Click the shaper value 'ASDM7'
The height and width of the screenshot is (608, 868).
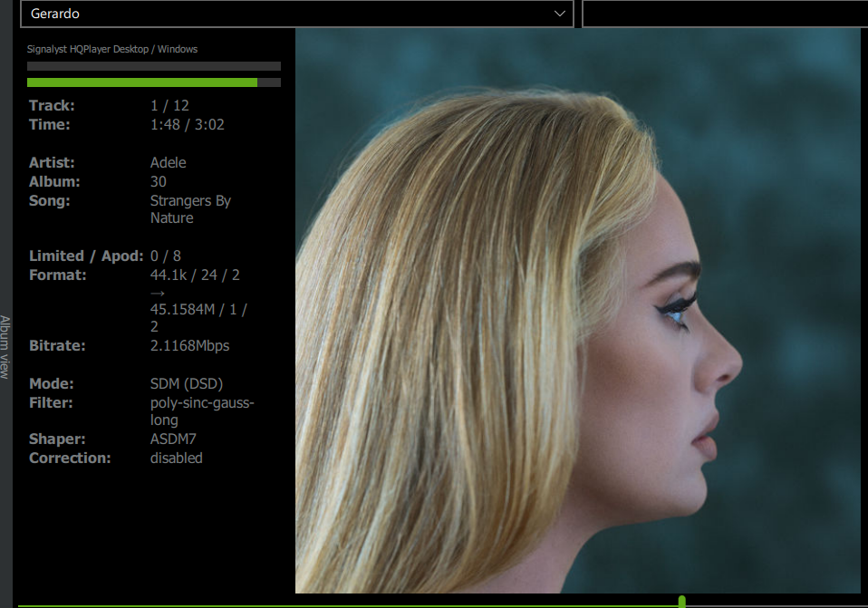[x=173, y=439]
